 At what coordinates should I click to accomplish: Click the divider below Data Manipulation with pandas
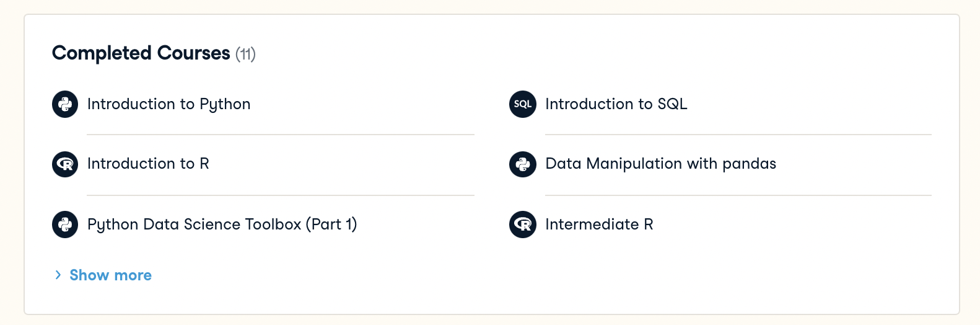pyautogui.click(x=738, y=195)
